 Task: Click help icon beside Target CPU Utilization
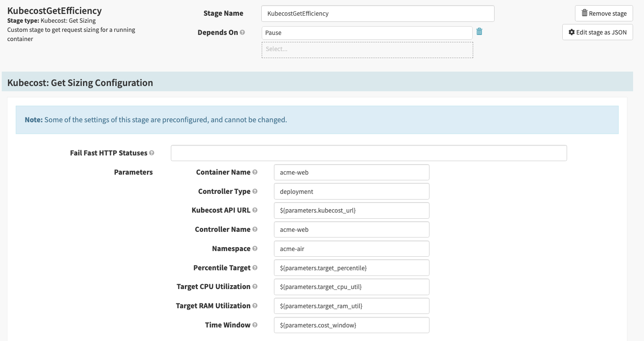point(255,286)
